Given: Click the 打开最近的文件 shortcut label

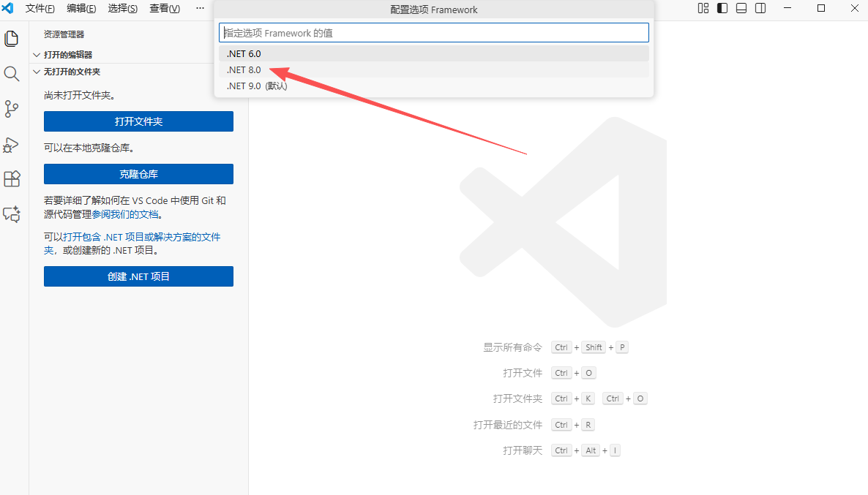Looking at the screenshot, I should (x=508, y=425).
